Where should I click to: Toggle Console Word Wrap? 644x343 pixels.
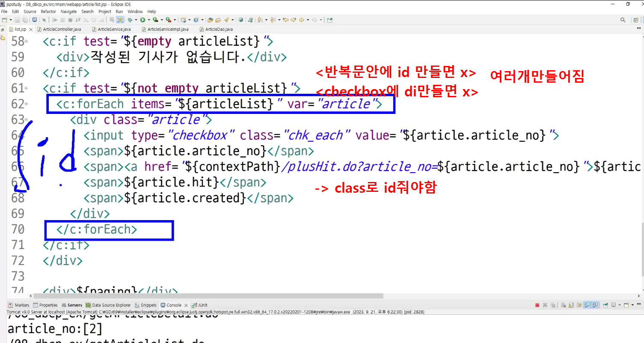pos(579,305)
